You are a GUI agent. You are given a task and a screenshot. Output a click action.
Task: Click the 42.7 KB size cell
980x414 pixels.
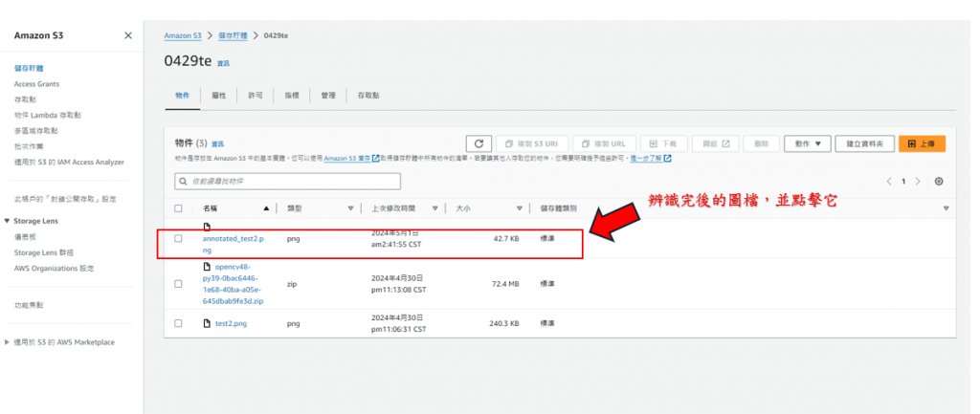(x=505, y=238)
